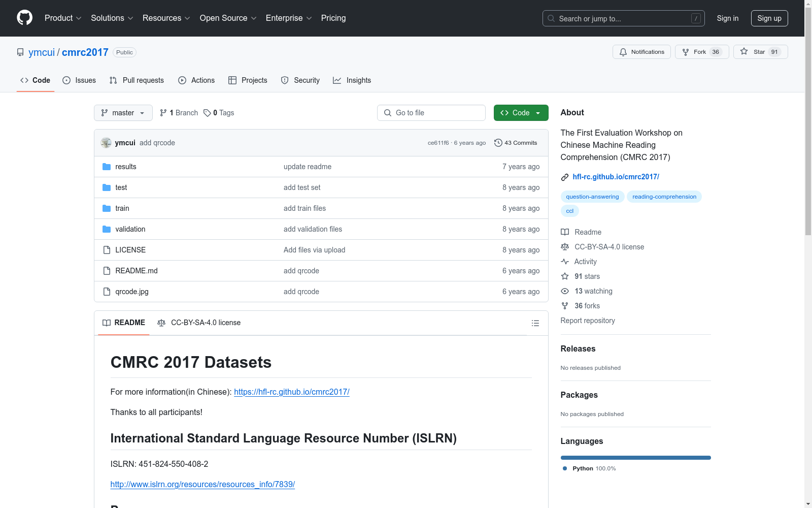Click the Python language bar
Viewport: 812px width, 508px height.
tap(635, 458)
